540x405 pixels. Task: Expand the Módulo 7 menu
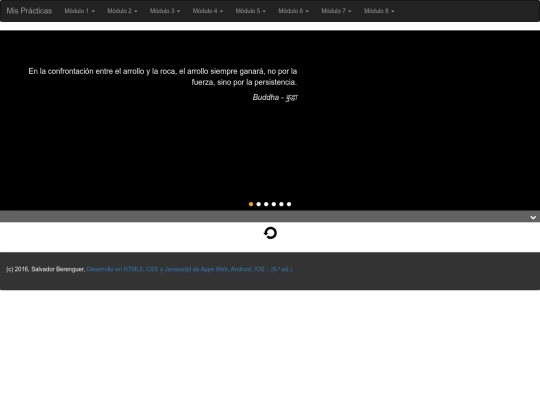pos(336,11)
